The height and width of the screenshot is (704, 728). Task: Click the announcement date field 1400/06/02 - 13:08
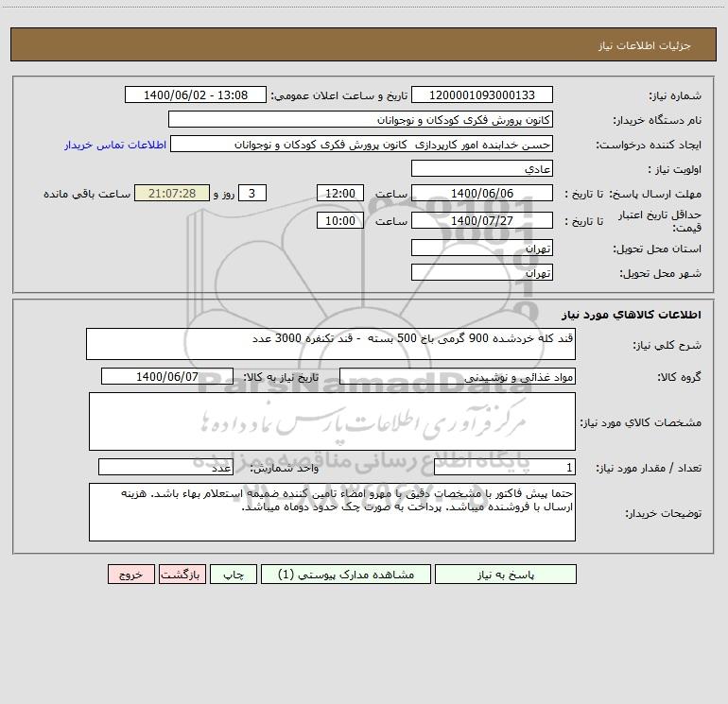tap(196, 94)
